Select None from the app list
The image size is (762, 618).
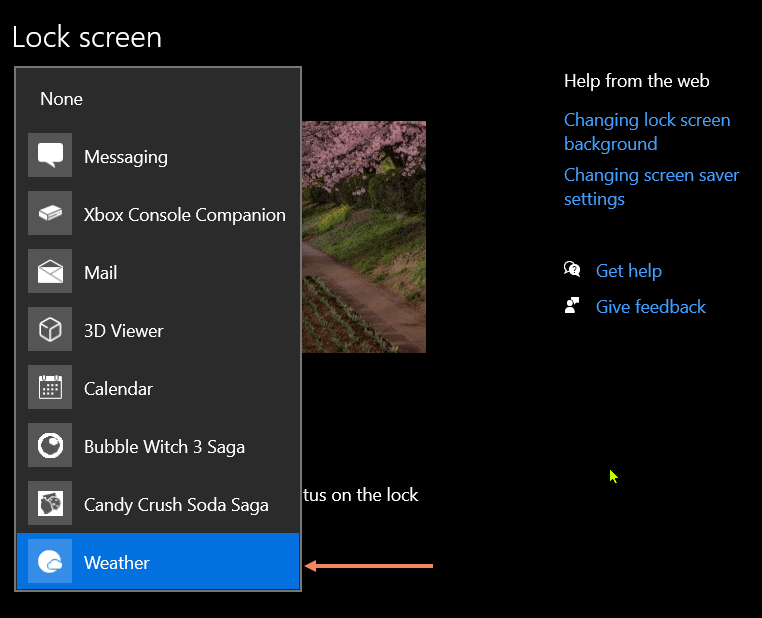click(x=62, y=99)
